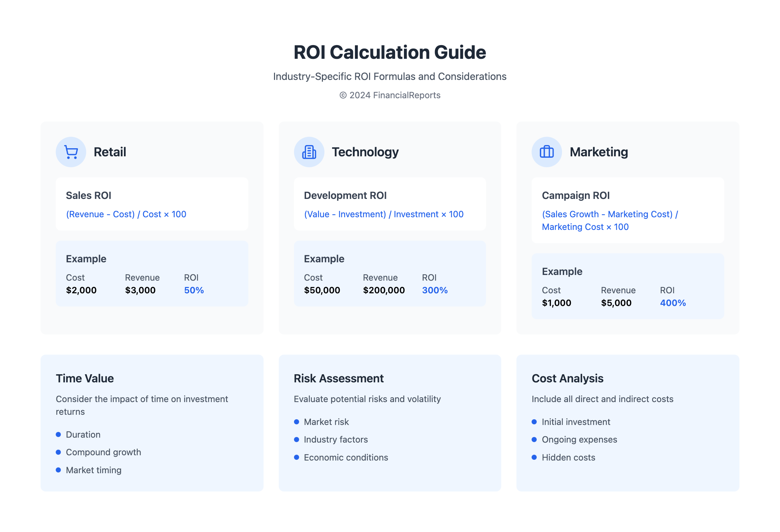
Task: Click the Retail 50% ROI value
Action: coord(194,290)
